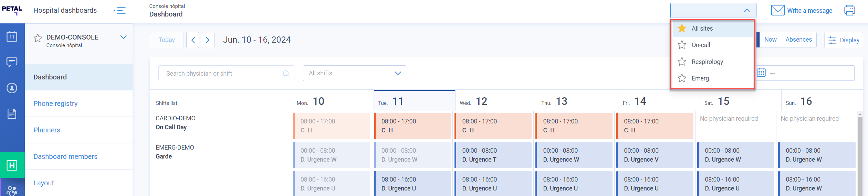Open Planners menu item
This screenshot has width=868, height=196.
(x=47, y=130)
